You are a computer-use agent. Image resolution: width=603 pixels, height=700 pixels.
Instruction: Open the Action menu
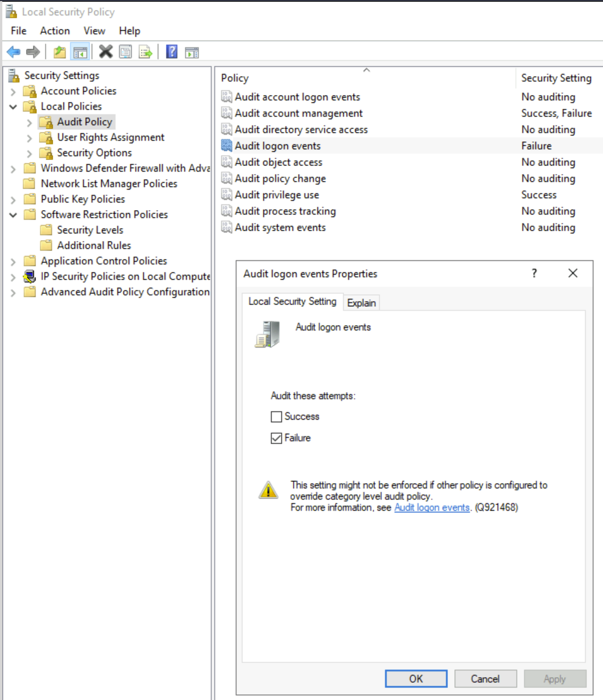tap(54, 31)
